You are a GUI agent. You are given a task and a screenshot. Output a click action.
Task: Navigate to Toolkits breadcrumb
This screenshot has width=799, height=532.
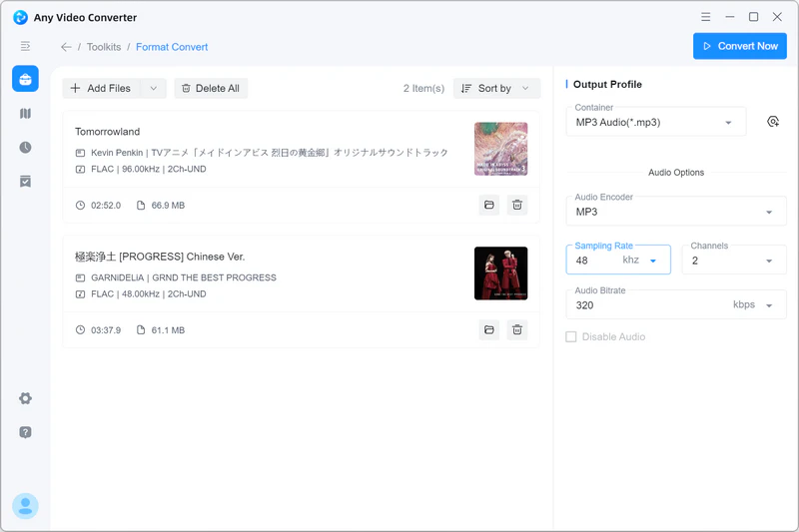tap(104, 47)
